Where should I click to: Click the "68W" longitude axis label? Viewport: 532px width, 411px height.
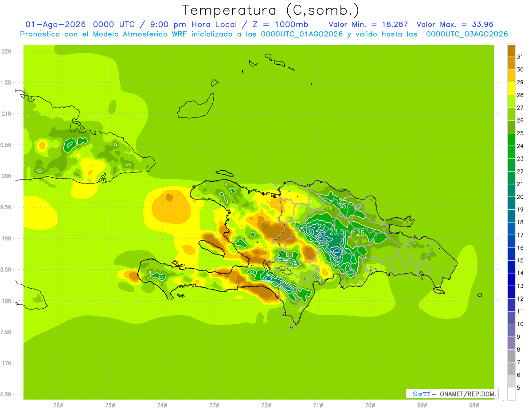pyautogui.click(x=474, y=405)
